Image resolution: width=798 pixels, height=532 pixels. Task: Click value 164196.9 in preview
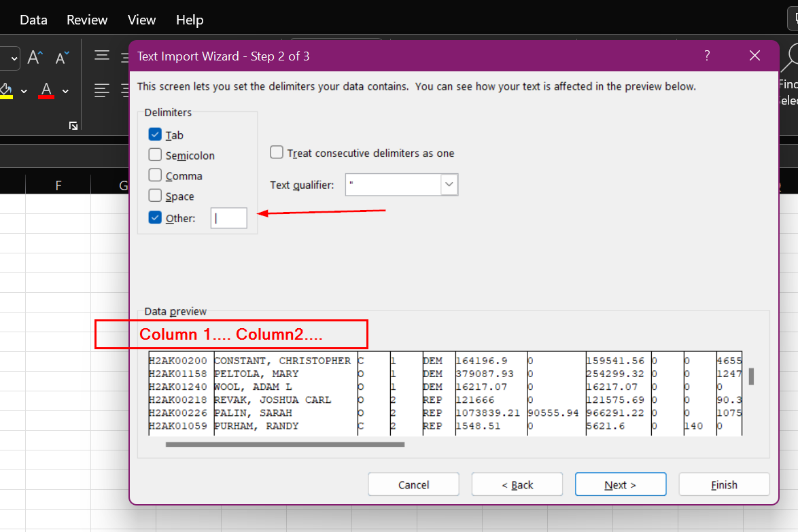click(x=481, y=361)
